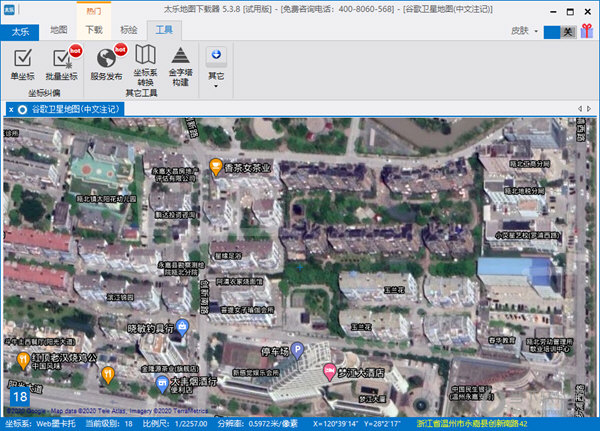Click the 浙江省温州市永嘉县创新南路42 address text
Image resolution: width=600 pixels, height=431 pixels.
click(x=472, y=424)
